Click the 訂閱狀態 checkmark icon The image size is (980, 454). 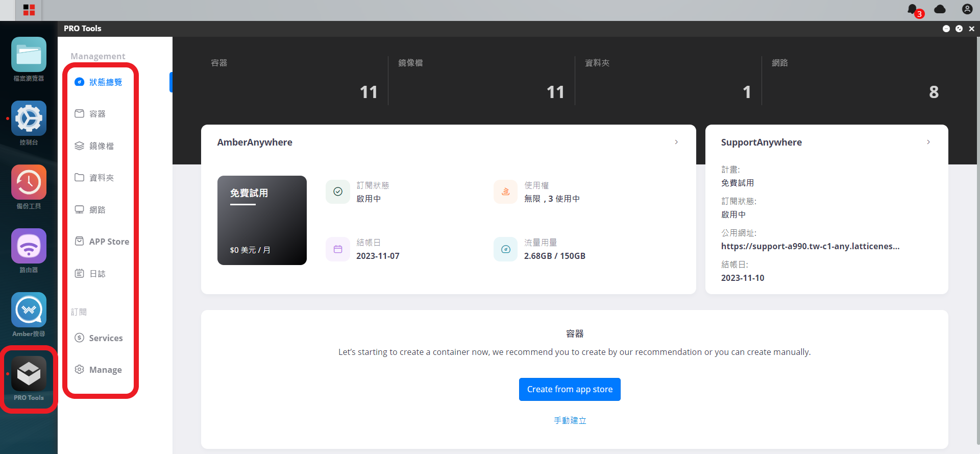(x=338, y=192)
